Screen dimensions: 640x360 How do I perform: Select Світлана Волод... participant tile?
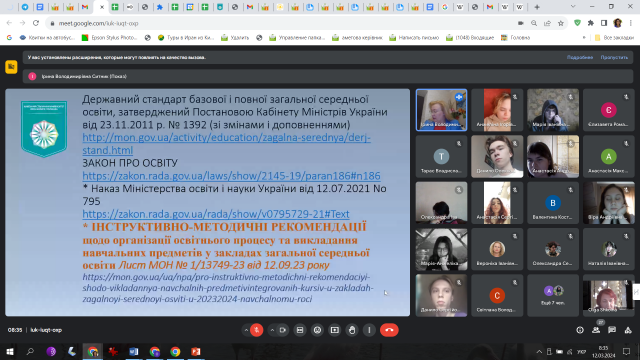(x=497, y=295)
